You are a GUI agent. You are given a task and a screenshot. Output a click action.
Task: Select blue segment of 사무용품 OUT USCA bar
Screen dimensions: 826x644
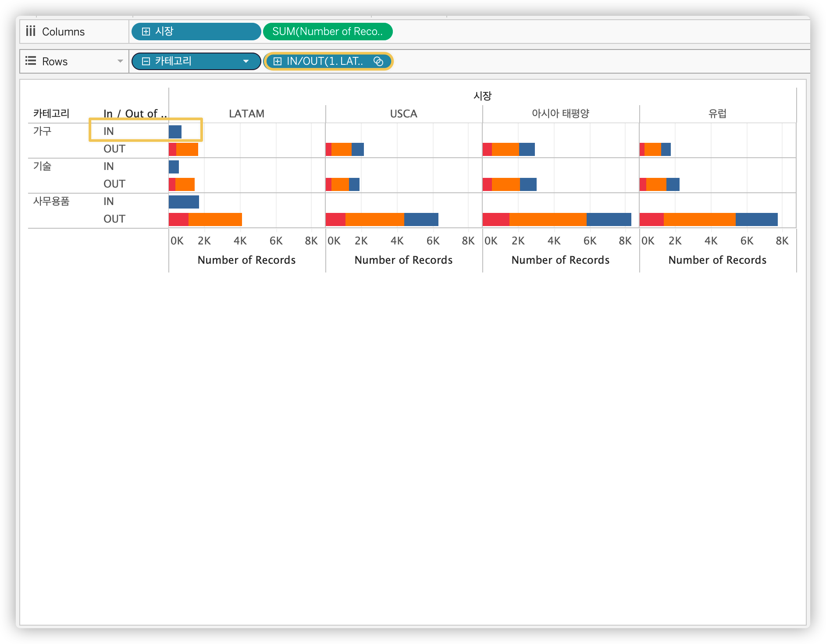tap(421, 219)
